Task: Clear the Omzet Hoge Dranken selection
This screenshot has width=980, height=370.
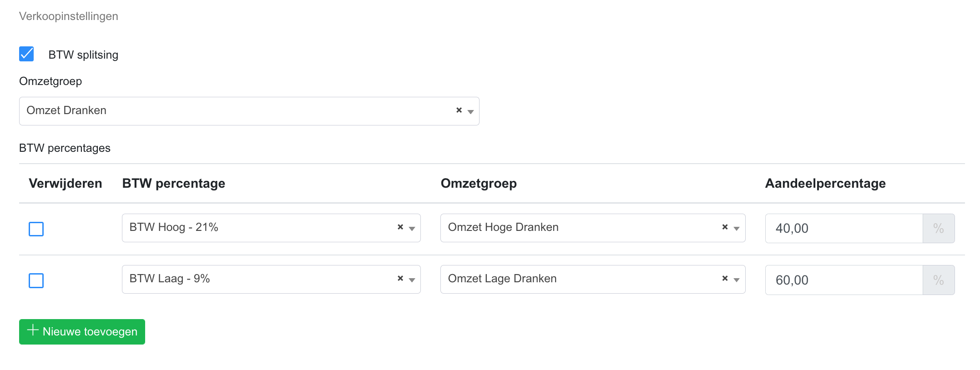Action: coord(725,227)
